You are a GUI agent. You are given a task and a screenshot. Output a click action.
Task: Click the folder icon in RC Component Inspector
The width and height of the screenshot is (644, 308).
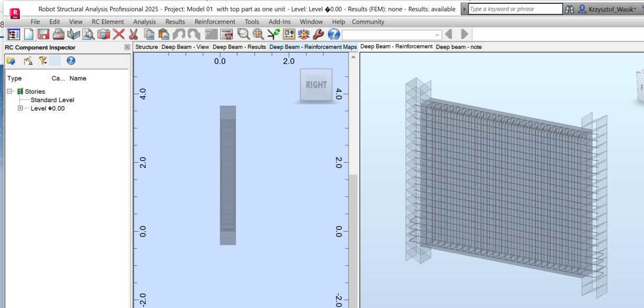tap(12, 61)
